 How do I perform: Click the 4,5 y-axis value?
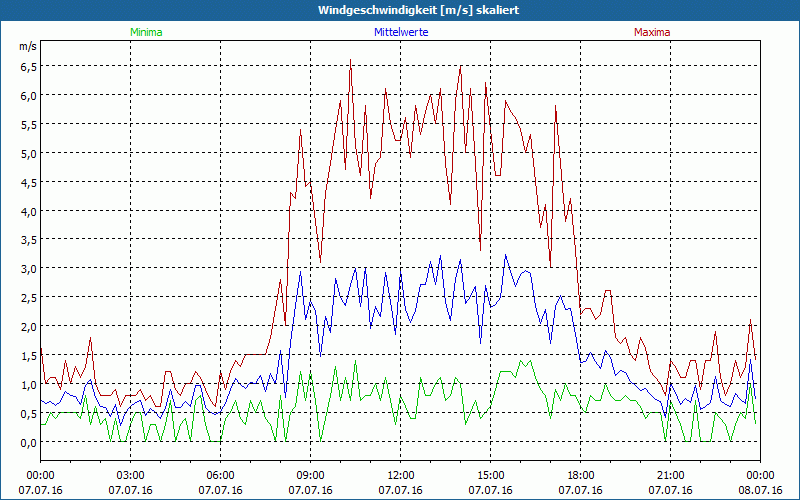click(x=29, y=183)
